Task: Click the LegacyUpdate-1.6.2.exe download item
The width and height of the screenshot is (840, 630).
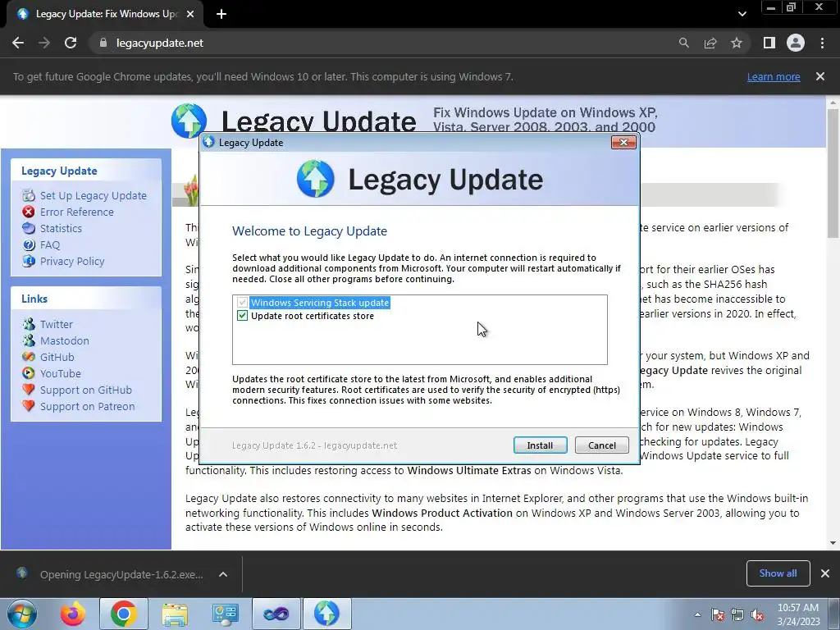Action: (121, 574)
